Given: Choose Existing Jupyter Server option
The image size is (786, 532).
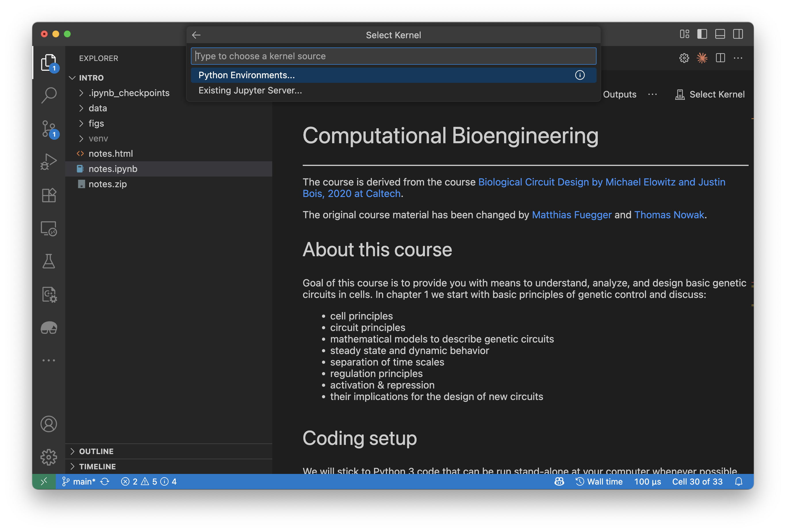Looking at the screenshot, I should click(250, 90).
